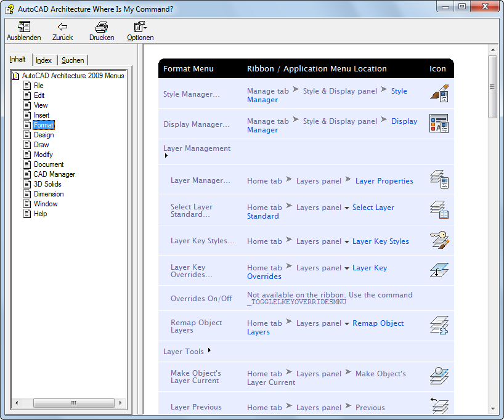The height and width of the screenshot is (420, 504).
Task: Follow the Layer Key Overrides link
Action: (317, 272)
